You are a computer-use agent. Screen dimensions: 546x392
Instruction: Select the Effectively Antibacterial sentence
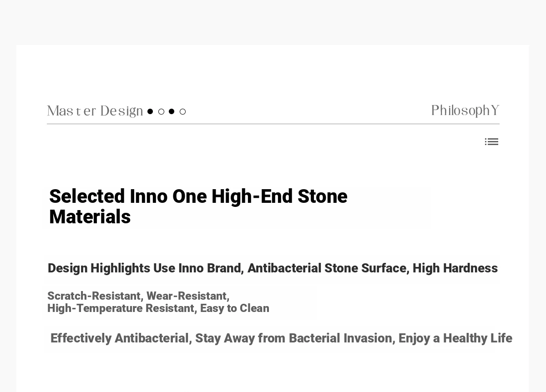(281, 338)
